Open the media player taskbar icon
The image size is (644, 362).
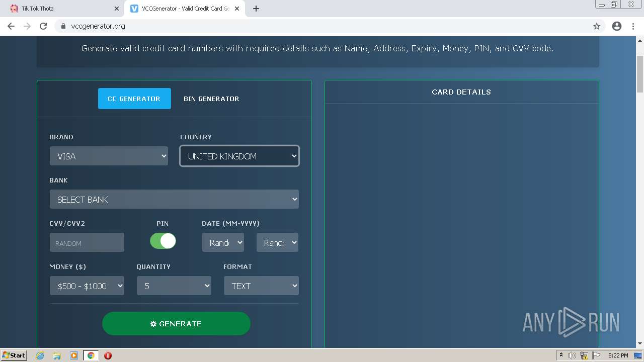tap(74, 355)
